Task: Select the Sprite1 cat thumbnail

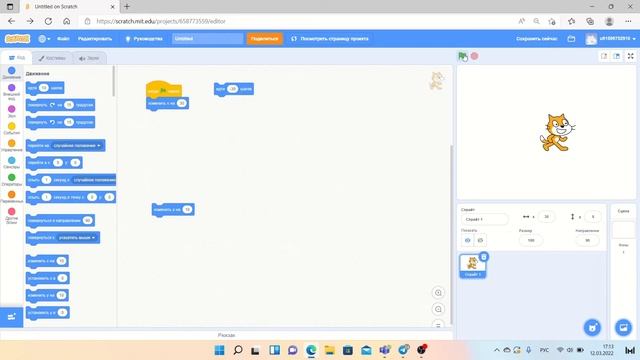Action: tap(472, 266)
